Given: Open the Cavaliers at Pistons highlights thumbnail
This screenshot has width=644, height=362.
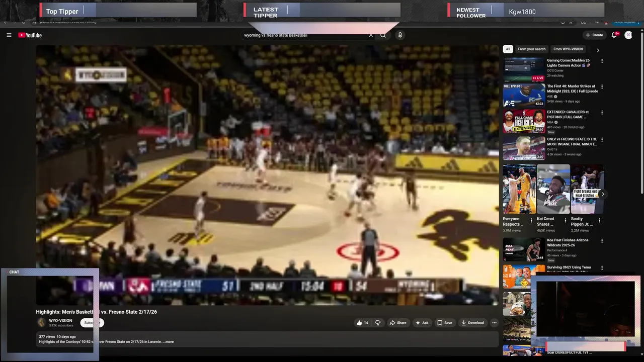Looking at the screenshot, I should 524,121.
